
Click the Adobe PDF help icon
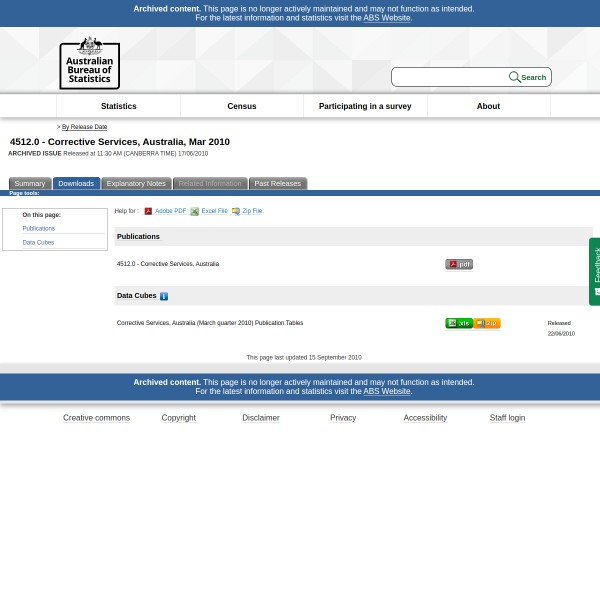click(148, 211)
